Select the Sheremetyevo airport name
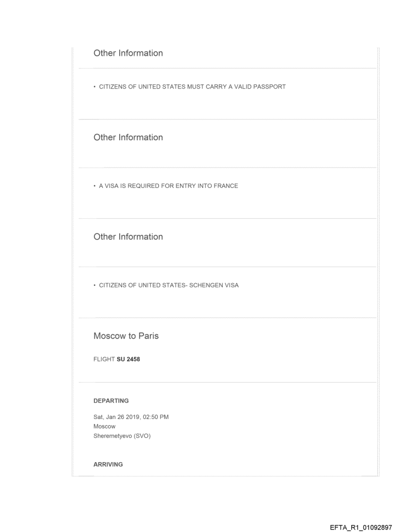Screen dimensions: 405x532 coord(114,435)
